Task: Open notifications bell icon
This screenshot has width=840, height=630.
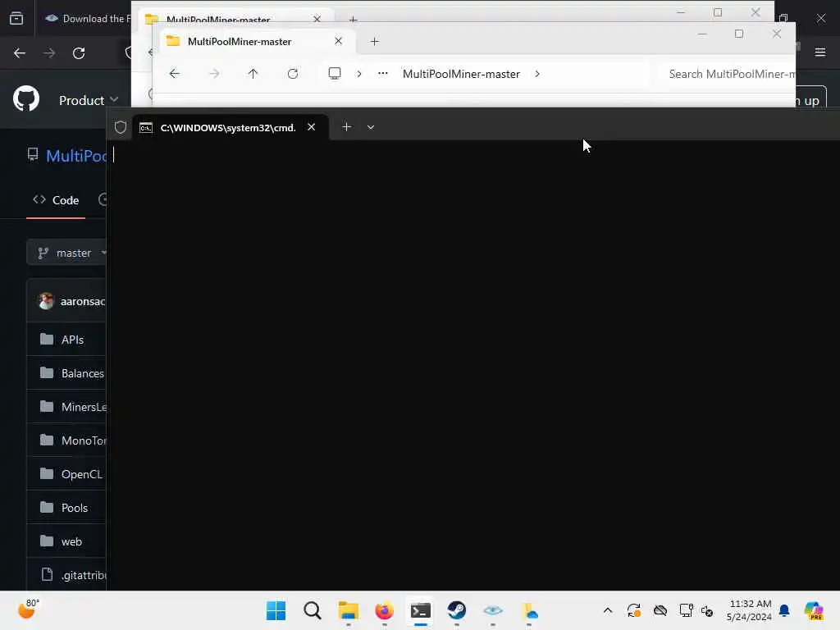Action: click(x=784, y=610)
